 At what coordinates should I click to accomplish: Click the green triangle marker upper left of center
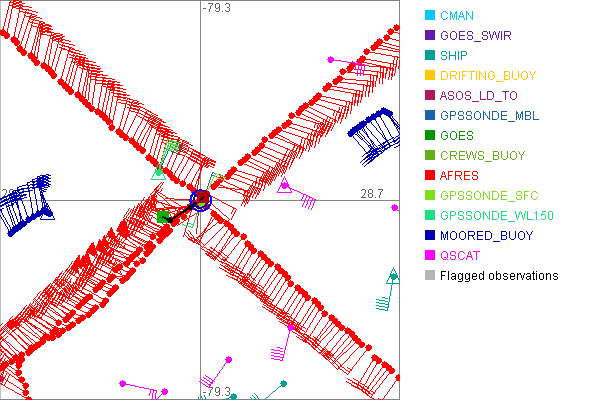tap(157, 172)
